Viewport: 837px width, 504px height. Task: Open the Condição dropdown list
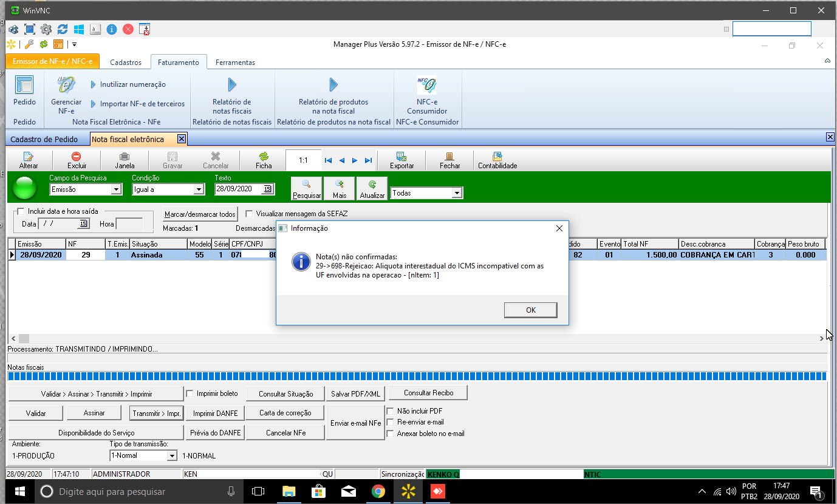(x=198, y=189)
